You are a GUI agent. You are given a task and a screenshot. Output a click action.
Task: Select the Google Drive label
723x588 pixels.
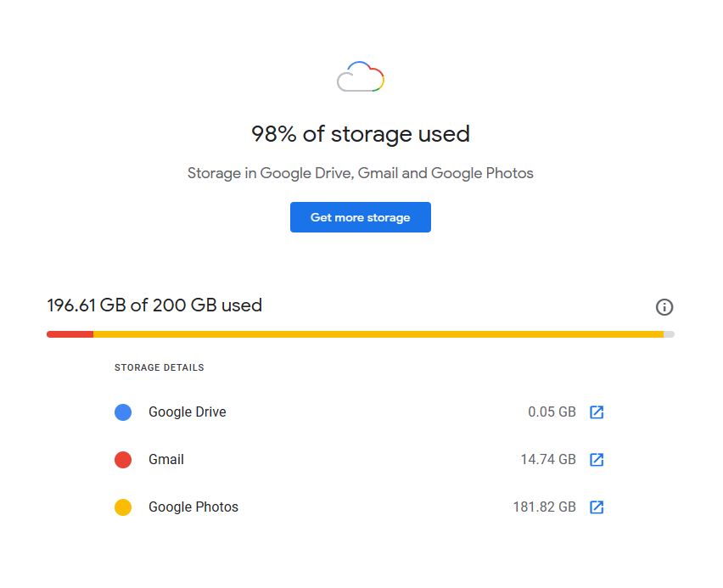(187, 412)
